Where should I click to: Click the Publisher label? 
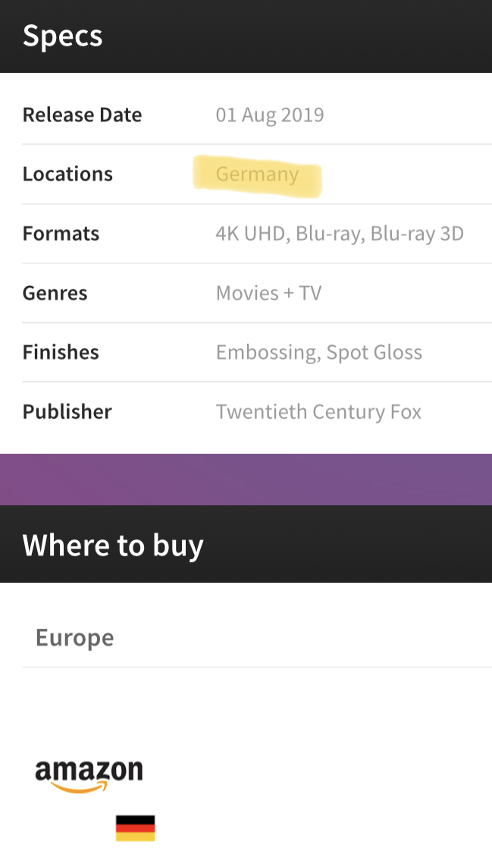point(67,412)
